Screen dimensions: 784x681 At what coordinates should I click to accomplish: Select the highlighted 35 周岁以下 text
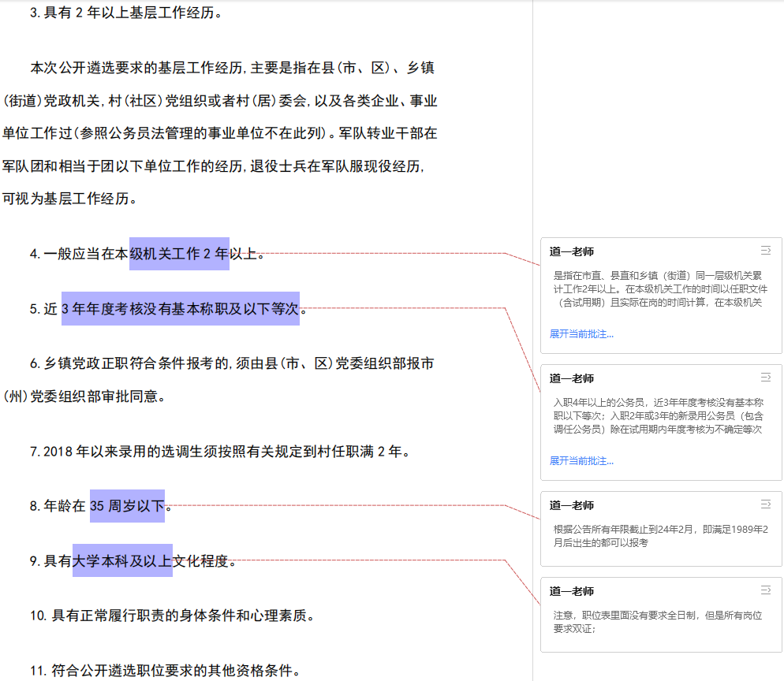click(x=127, y=506)
